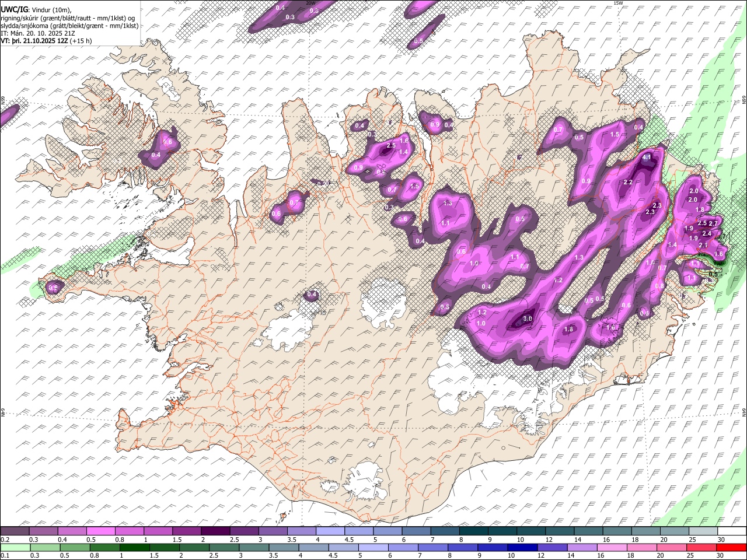Image resolution: width=747 pixels, height=560 pixels.
Task: Click the "2.7" precipitation value on the map
Action: point(713,223)
